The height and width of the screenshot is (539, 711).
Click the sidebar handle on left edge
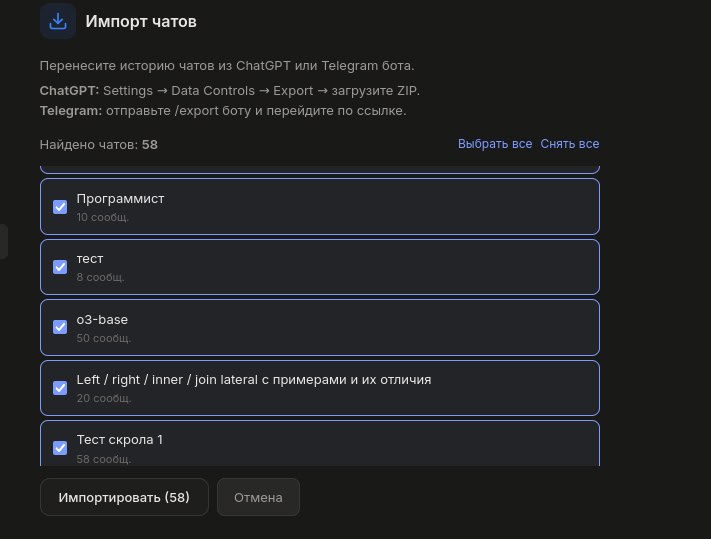tap(3, 241)
